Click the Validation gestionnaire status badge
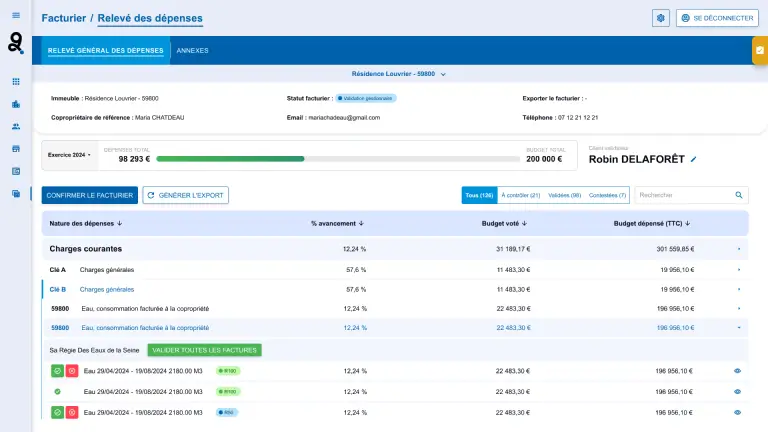The height and width of the screenshot is (432, 768). tap(366, 98)
